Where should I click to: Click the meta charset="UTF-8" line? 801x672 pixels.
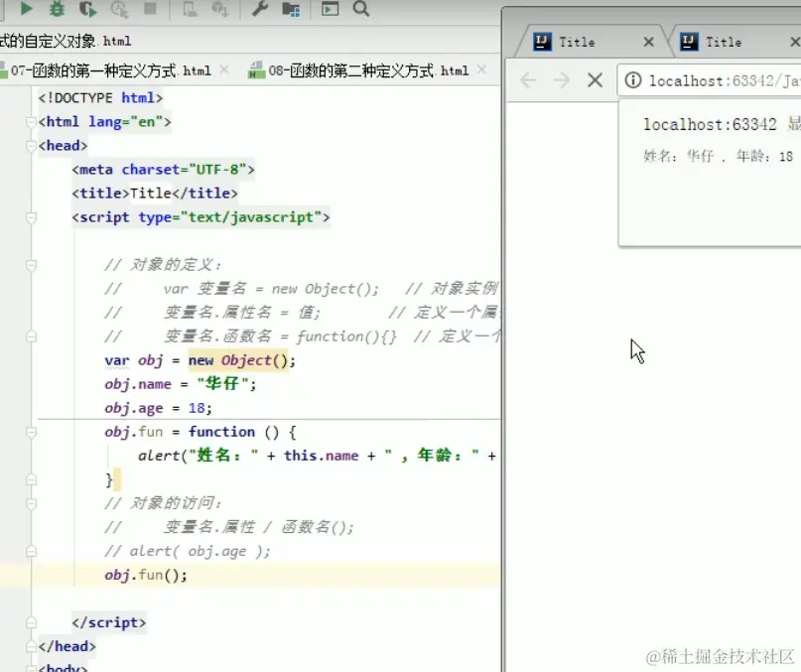[x=163, y=169]
